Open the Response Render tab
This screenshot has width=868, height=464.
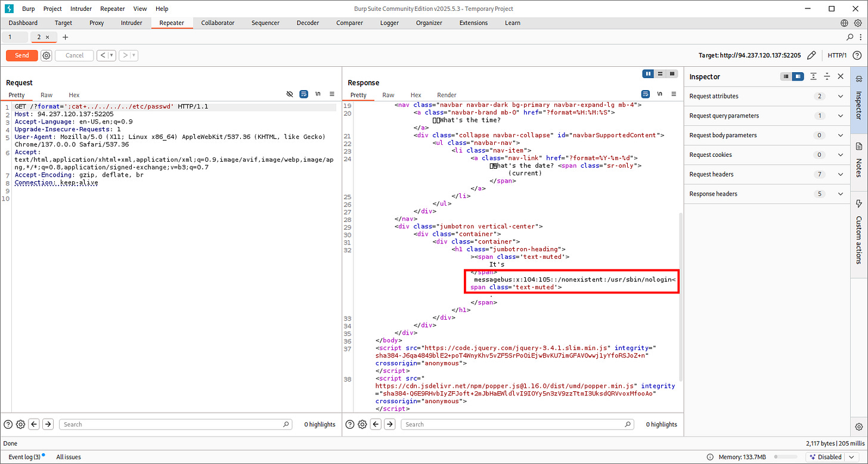tap(447, 95)
